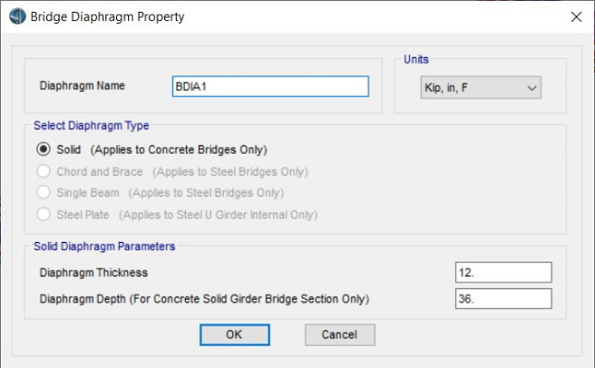The image size is (595, 368).
Task: Click the chevron arrow of the Units combo box
Action: [532, 88]
